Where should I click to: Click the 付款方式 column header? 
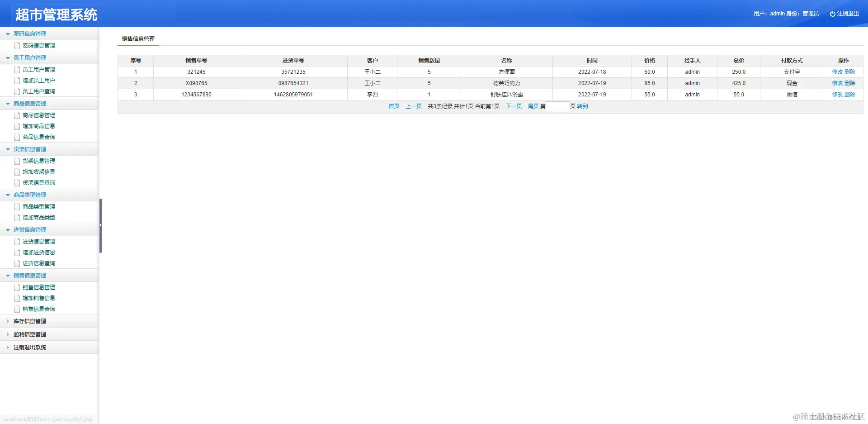tap(792, 61)
